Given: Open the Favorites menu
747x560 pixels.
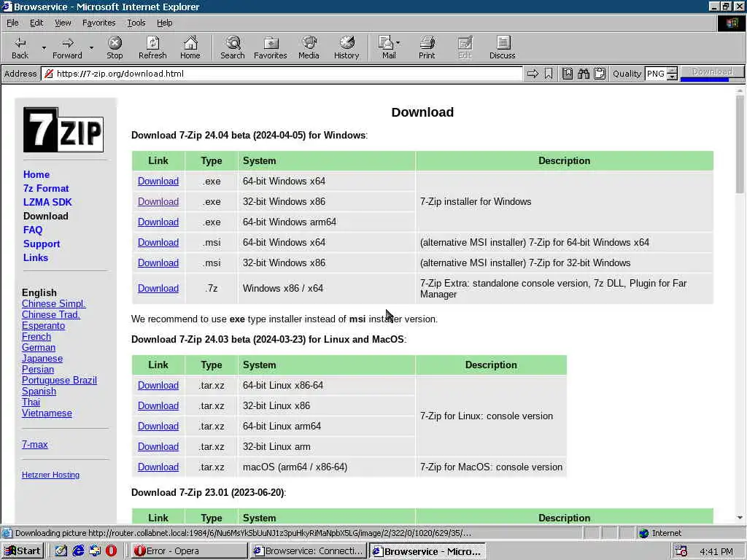Looking at the screenshot, I should pyautogui.click(x=98, y=23).
